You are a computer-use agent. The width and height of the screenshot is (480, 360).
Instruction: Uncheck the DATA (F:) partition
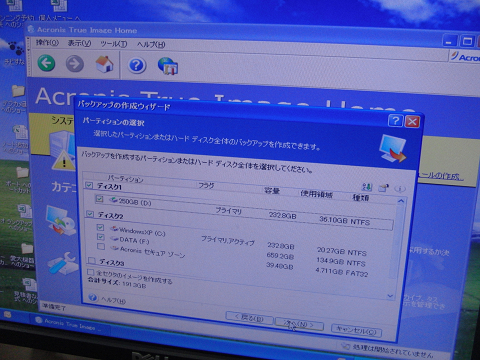point(101,237)
